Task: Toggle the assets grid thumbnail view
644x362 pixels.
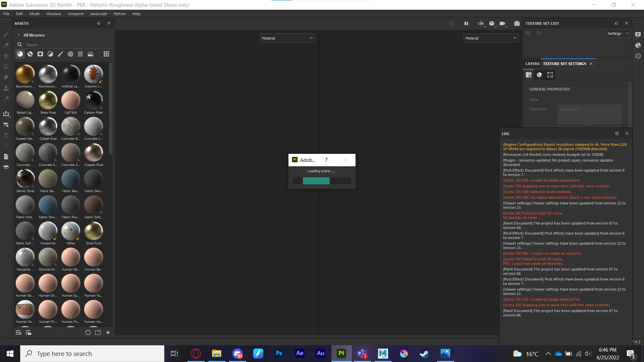Action: (106, 54)
